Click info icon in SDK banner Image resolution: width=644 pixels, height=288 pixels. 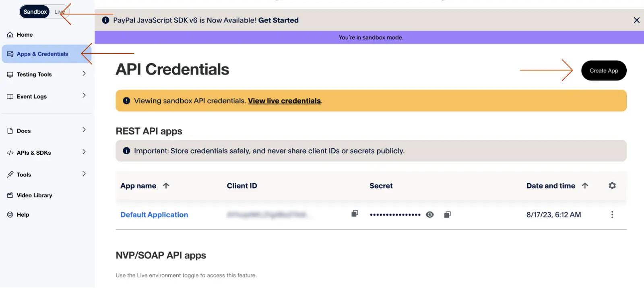pyautogui.click(x=105, y=20)
